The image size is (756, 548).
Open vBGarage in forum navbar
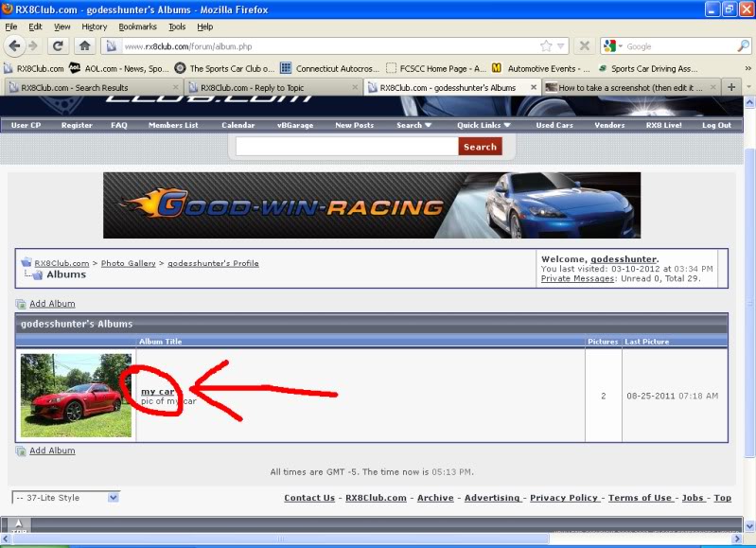(295, 125)
